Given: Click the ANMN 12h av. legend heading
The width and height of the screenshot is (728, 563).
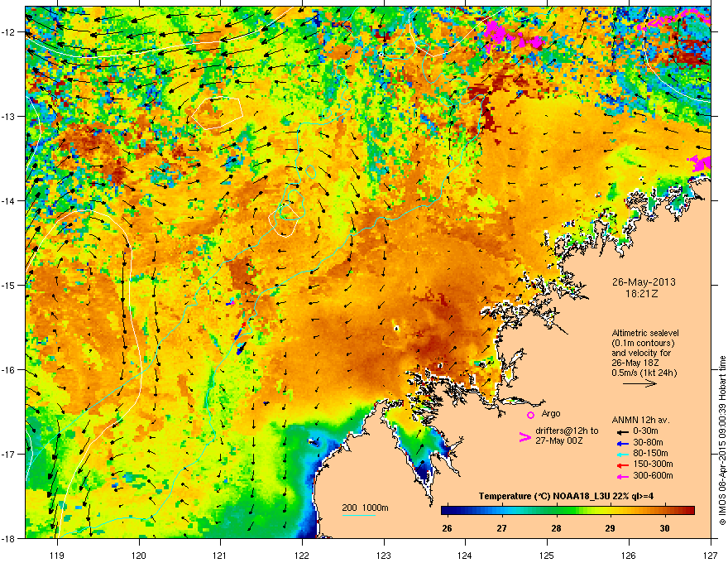Looking at the screenshot, I should tap(640, 420).
